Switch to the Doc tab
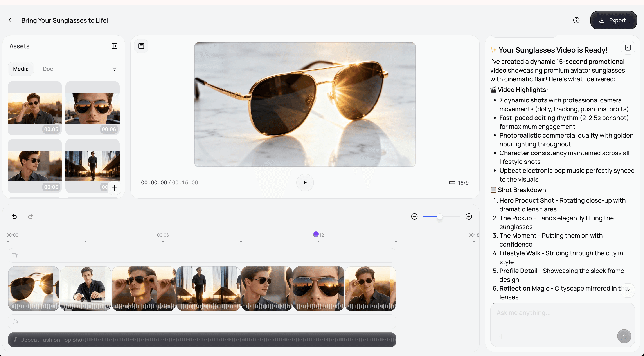The width and height of the screenshot is (644, 356). coord(48,69)
